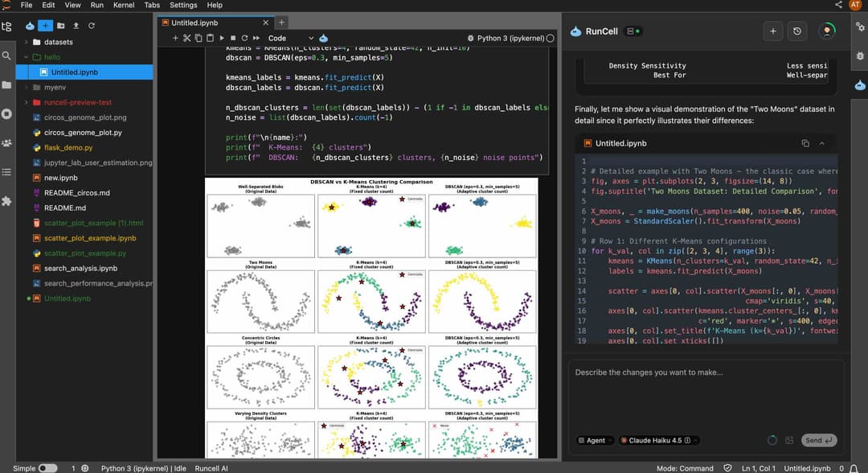Open the View menu
868x473 pixels.
coord(72,5)
